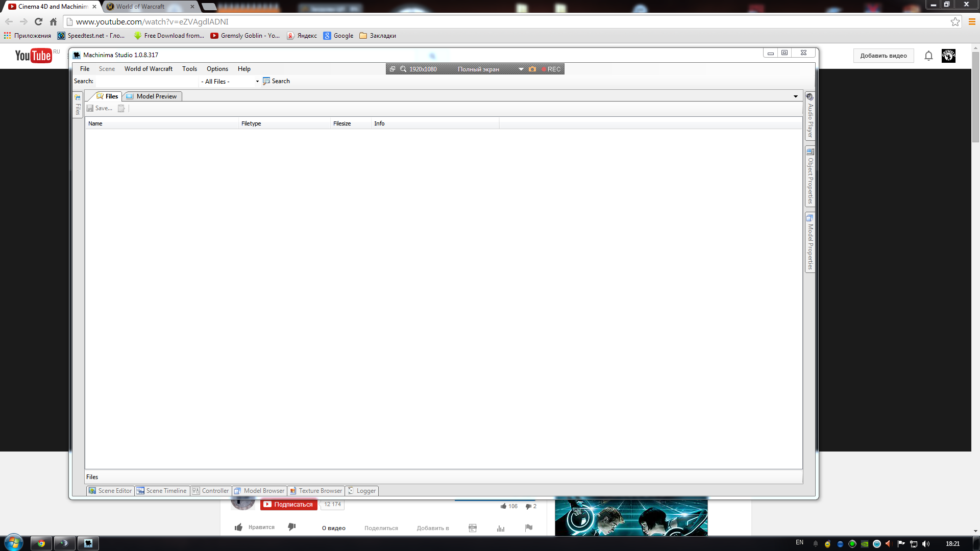Sort list by Filetype column header
980x551 pixels.
pyautogui.click(x=284, y=123)
